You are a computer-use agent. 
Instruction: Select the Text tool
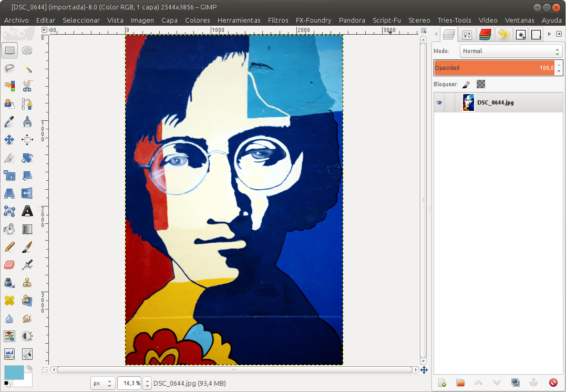pyautogui.click(x=27, y=211)
